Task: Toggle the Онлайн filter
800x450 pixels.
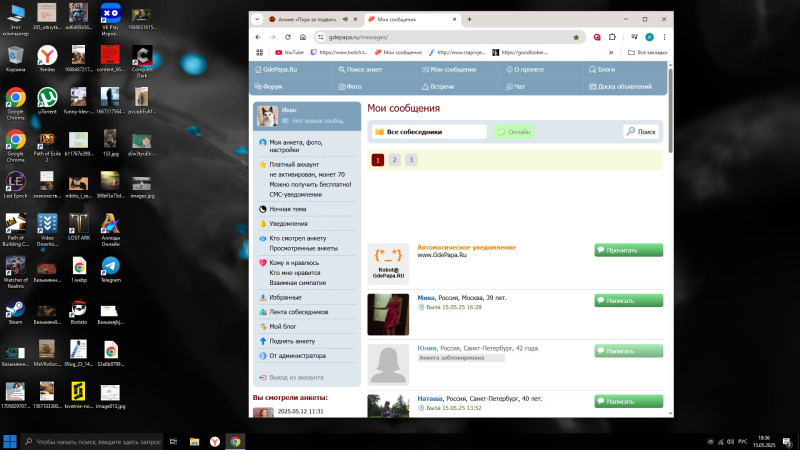Action: click(x=514, y=132)
